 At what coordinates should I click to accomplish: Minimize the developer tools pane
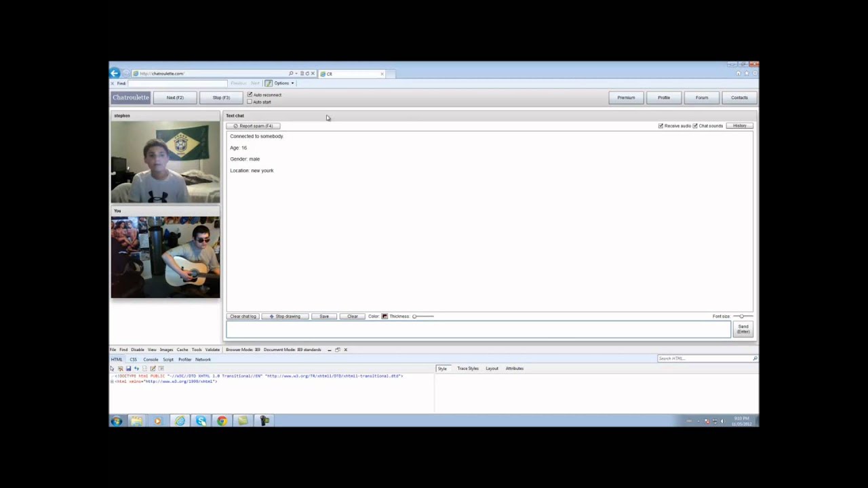coord(329,350)
